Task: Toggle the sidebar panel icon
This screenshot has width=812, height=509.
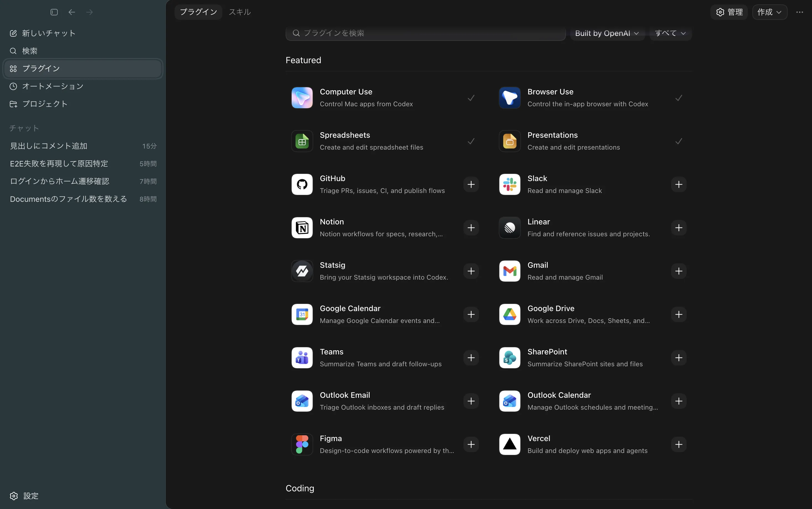Action: 54,12
